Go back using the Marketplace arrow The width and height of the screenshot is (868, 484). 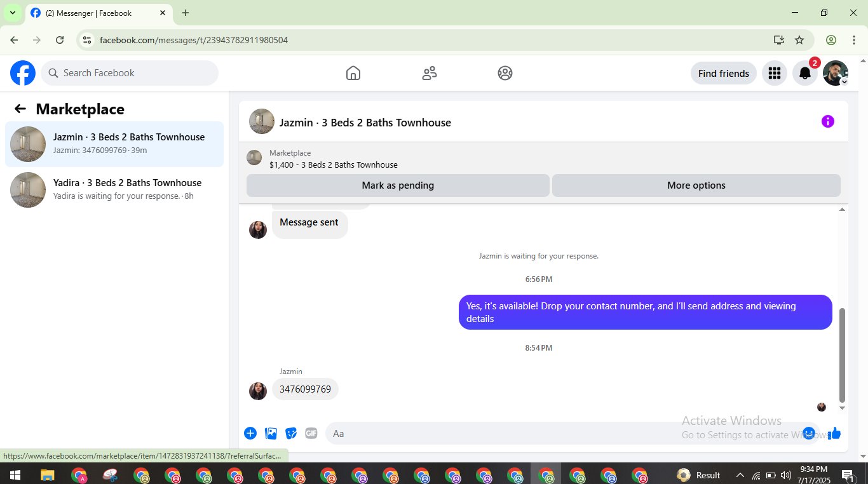click(20, 109)
